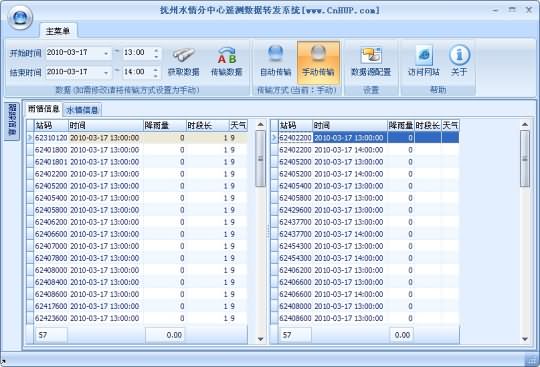Sort left table by 降雨量 column
This screenshot has height=367, width=540.
click(165, 125)
